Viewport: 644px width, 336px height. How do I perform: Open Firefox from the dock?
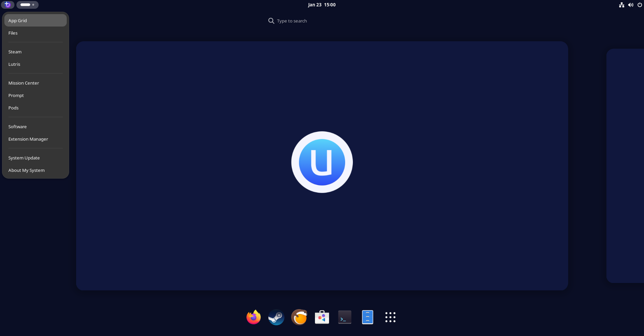(254, 317)
